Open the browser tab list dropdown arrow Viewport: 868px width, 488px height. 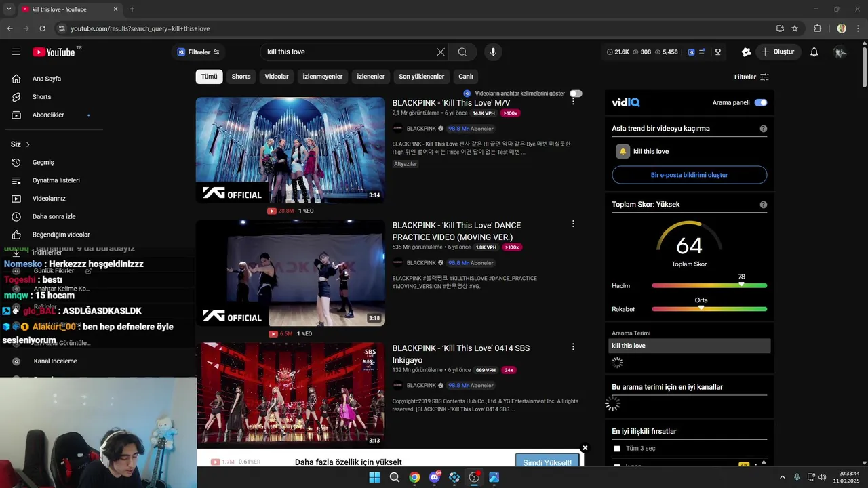[x=9, y=9]
